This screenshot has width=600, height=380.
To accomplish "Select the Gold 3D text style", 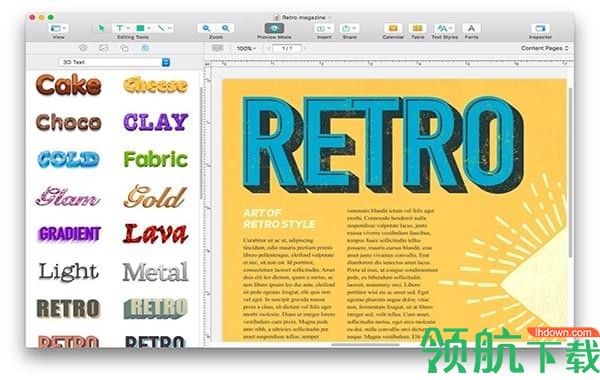I will pos(155,197).
